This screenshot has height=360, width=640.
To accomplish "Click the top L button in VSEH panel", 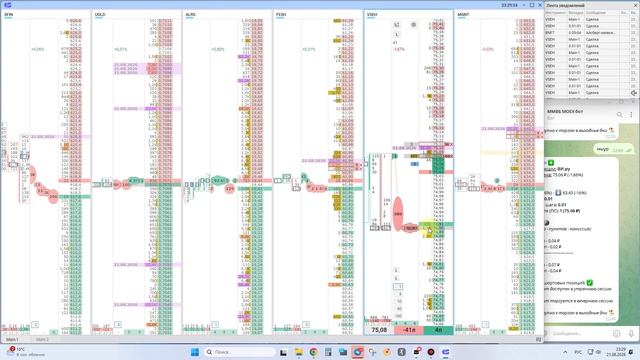I will pos(396,35).
